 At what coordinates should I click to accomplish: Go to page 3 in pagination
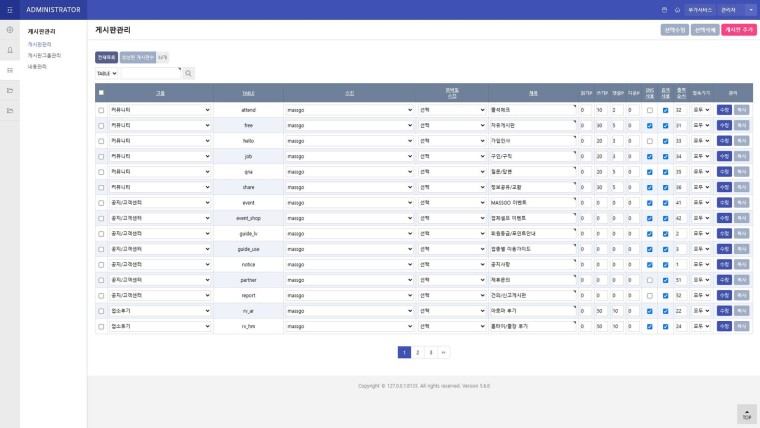(x=430, y=352)
